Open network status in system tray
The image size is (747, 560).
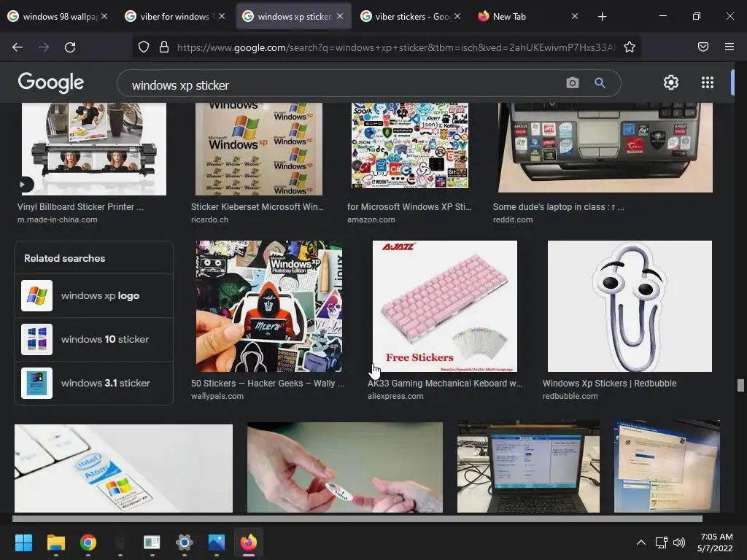click(x=661, y=542)
